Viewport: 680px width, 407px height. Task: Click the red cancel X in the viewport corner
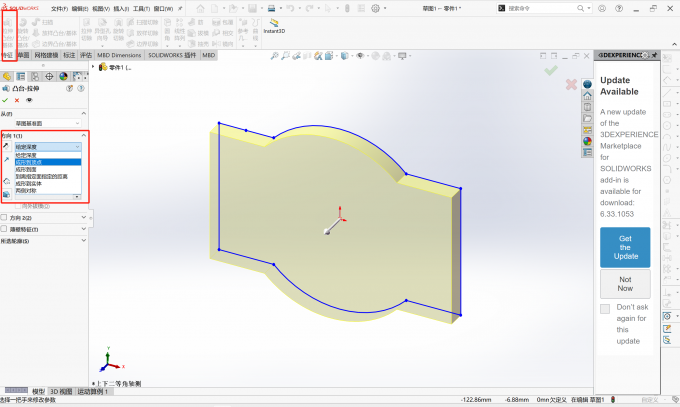click(571, 84)
